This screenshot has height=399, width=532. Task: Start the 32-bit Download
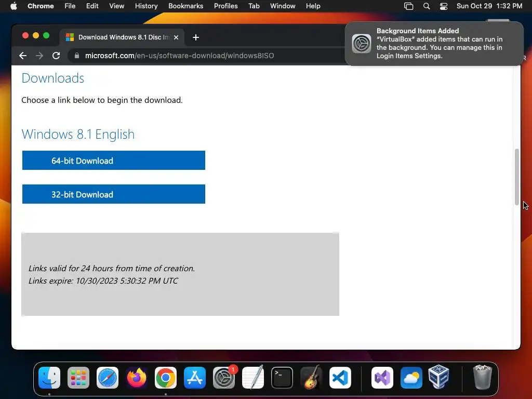click(114, 194)
